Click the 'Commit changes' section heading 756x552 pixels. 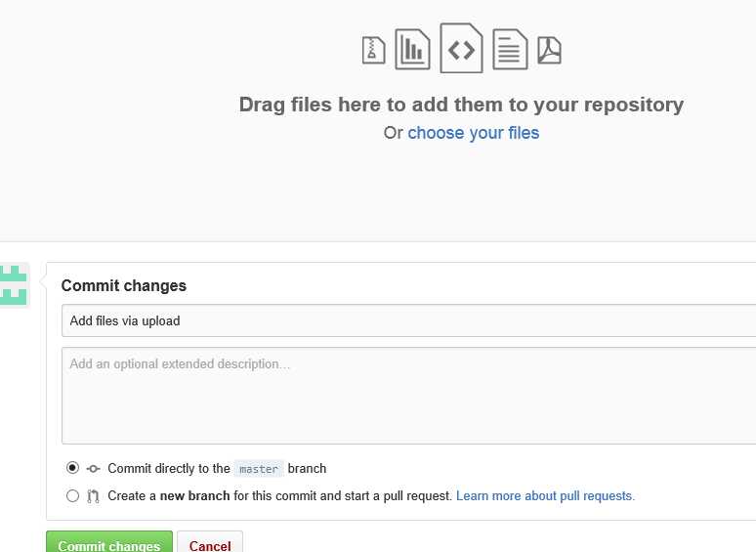pos(124,286)
